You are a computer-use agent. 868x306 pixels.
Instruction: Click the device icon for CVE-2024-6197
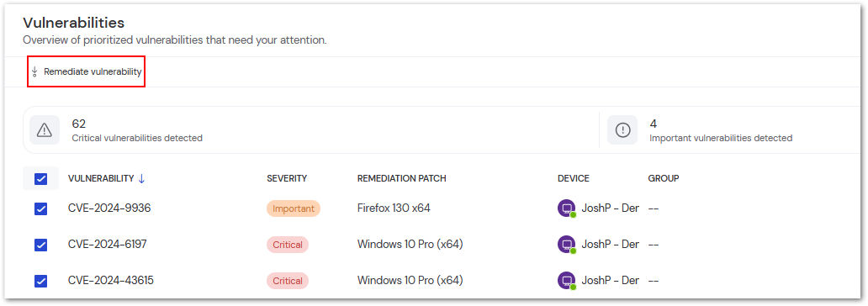[x=566, y=245]
